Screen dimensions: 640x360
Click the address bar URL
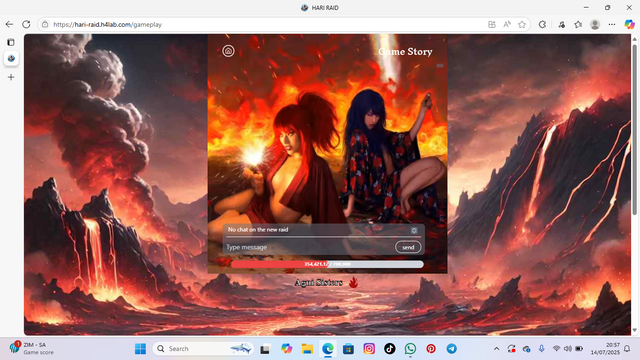coord(108,24)
